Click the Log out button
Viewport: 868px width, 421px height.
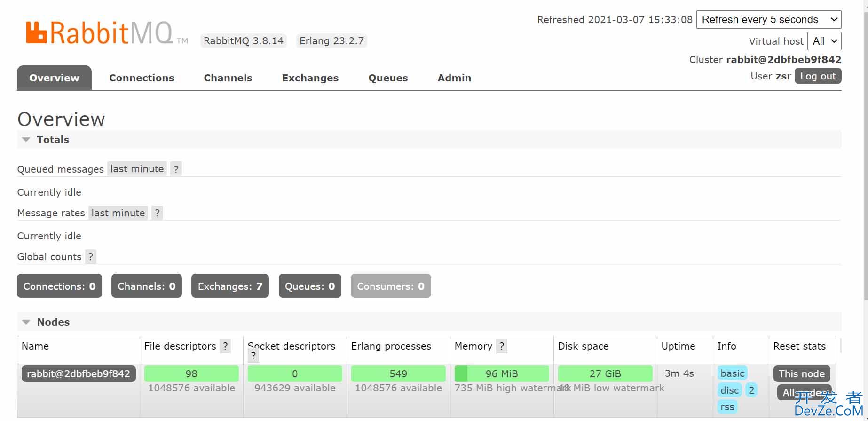point(818,76)
